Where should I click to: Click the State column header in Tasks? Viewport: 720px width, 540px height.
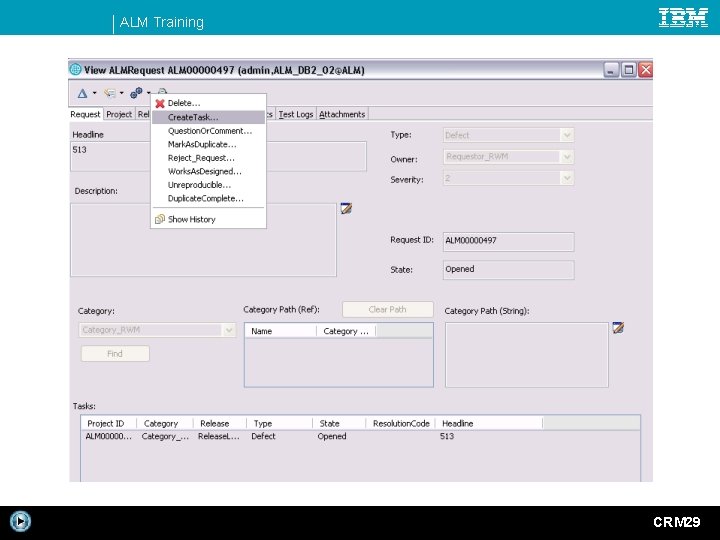[339, 423]
